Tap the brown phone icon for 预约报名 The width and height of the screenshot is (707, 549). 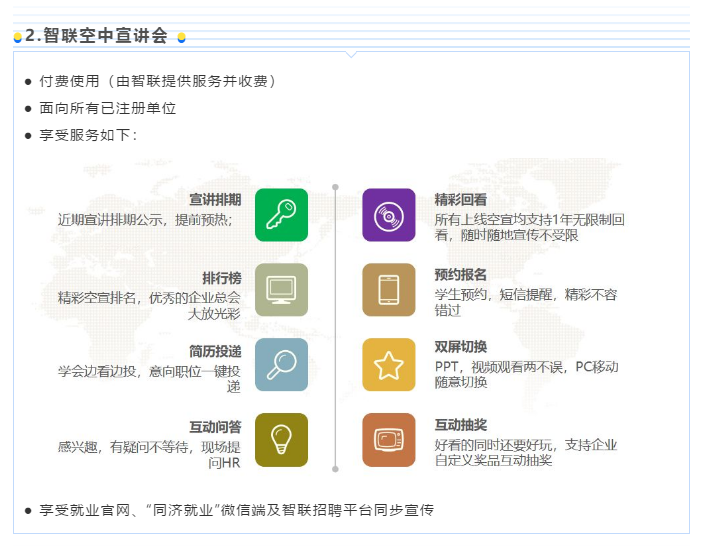click(388, 290)
